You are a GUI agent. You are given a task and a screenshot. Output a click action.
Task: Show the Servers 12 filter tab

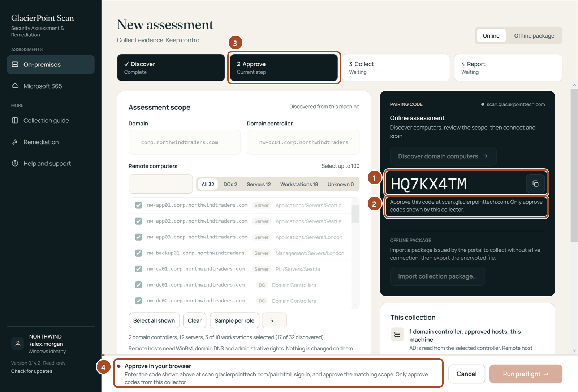pyautogui.click(x=259, y=184)
